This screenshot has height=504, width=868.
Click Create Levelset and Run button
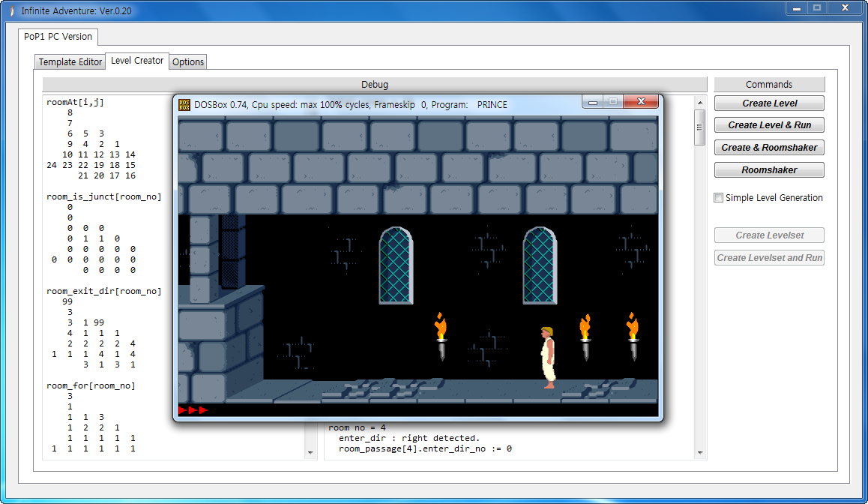point(770,258)
